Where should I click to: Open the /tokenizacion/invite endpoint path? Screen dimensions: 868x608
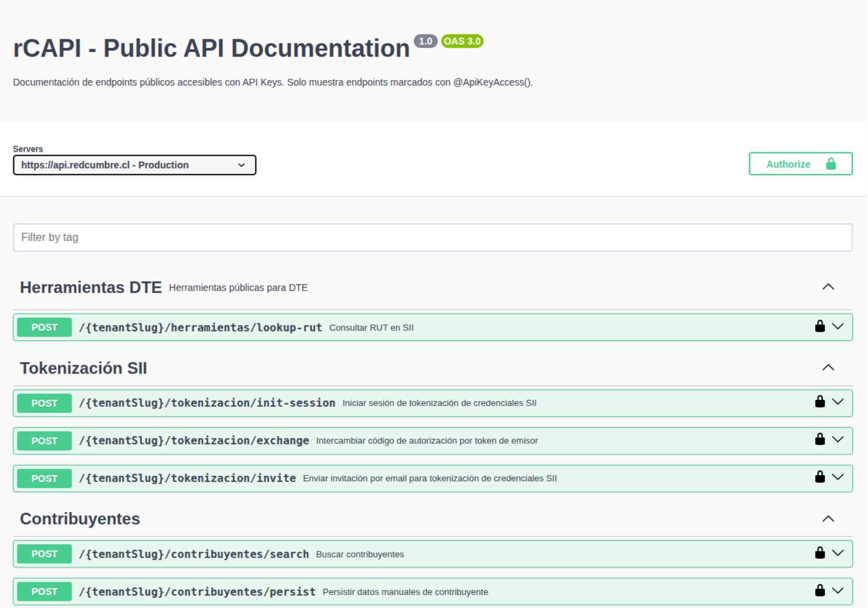[x=187, y=478]
